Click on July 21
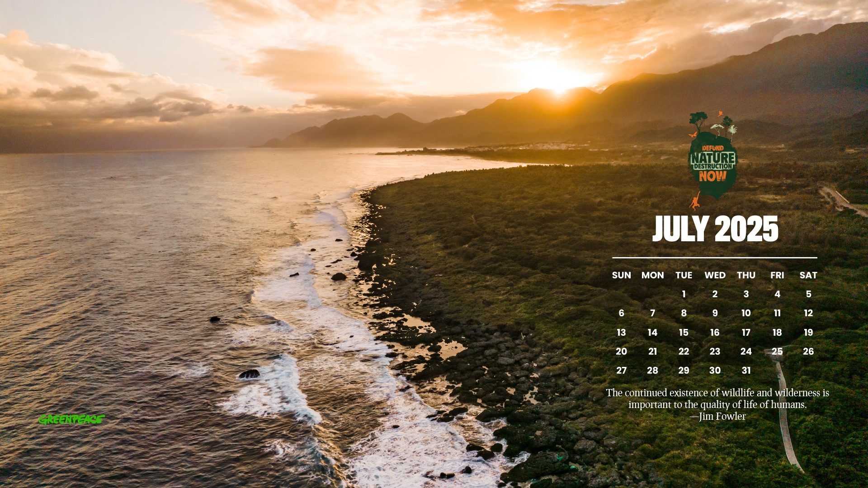The image size is (868, 488). (652, 352)
